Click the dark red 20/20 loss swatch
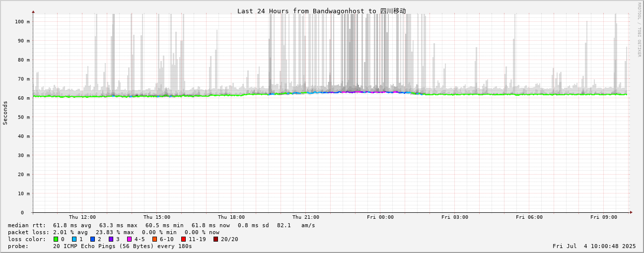The width and height of the screenshot is (644, 253). tap(215, 239)
